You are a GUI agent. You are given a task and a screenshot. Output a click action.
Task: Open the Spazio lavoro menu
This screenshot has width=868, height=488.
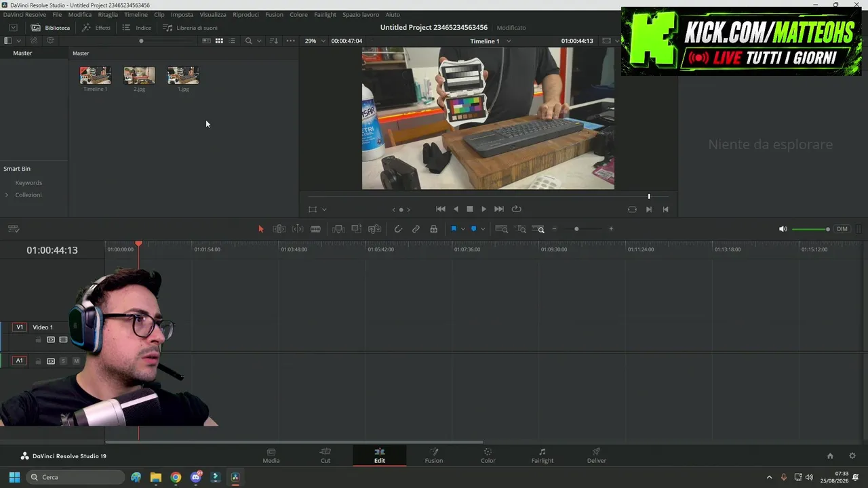click(361, 14)
